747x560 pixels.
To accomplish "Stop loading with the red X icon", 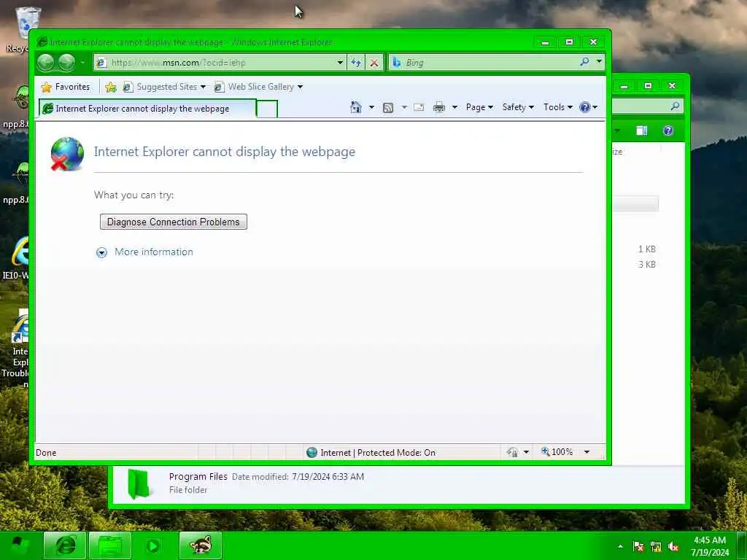I will coord(374,63).
